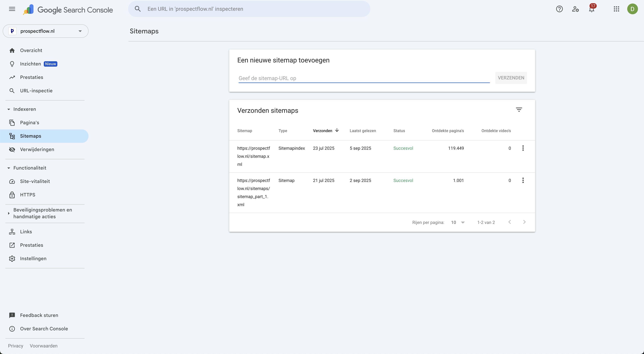Open Rijen per pagina dropdown
Viewport: 644px width, 354px height.
pyautogui.click(x=458, y=222)
